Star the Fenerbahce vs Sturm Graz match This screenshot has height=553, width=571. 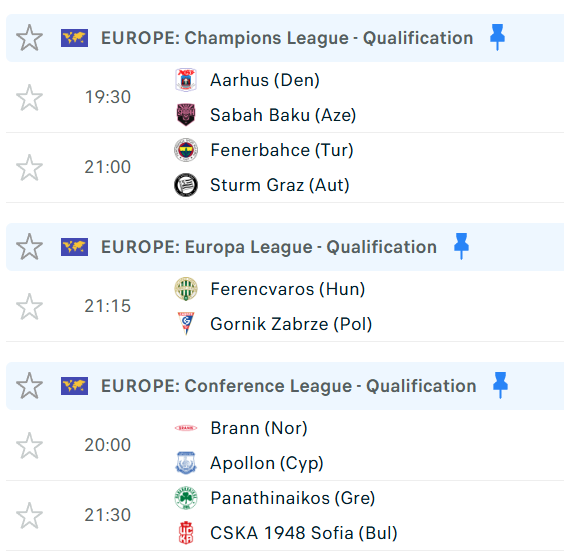29,167
